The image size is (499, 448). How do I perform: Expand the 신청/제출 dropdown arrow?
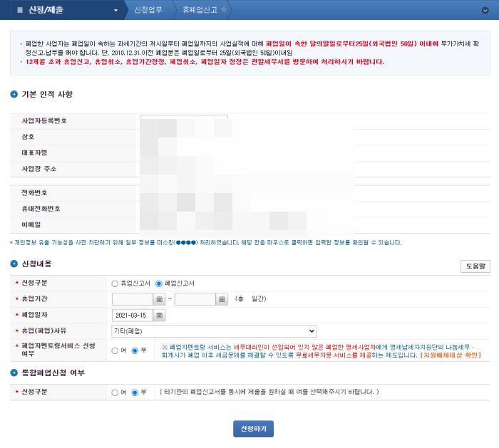[x=115, y=10]
